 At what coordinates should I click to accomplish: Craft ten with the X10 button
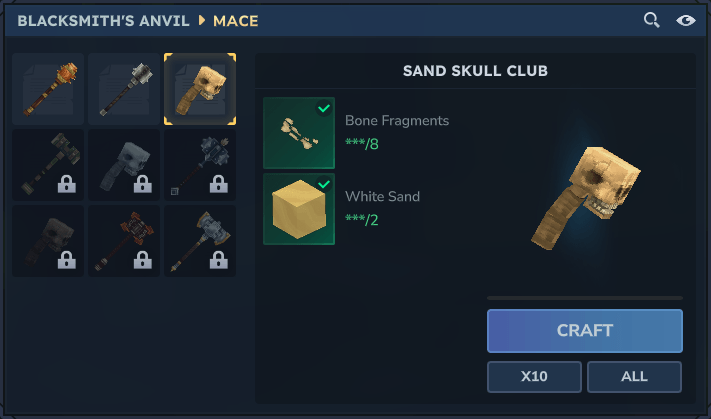534,376
